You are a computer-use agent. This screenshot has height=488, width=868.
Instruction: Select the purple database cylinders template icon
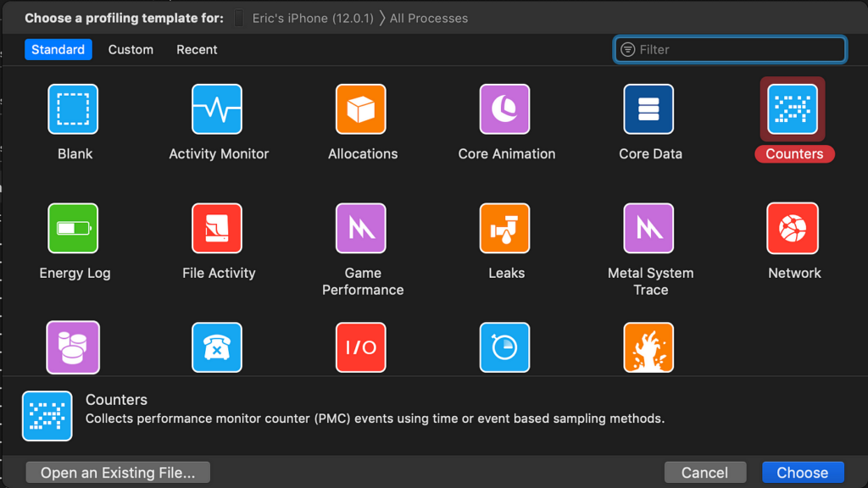[x=73, y=347]
